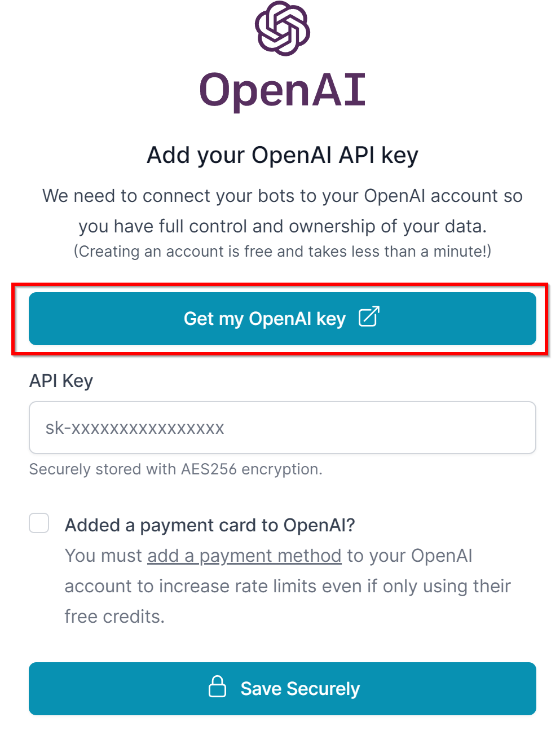Click the 'account to increase rate limits' line
Image resolution: width=560 pixels, height=735 pixels.
coord(288,586)
